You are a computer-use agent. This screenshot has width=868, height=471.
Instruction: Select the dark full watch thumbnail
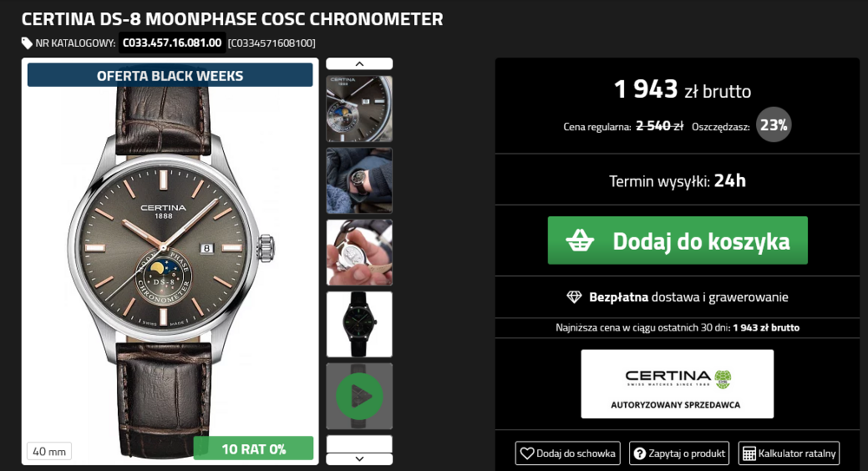point(359,324)
